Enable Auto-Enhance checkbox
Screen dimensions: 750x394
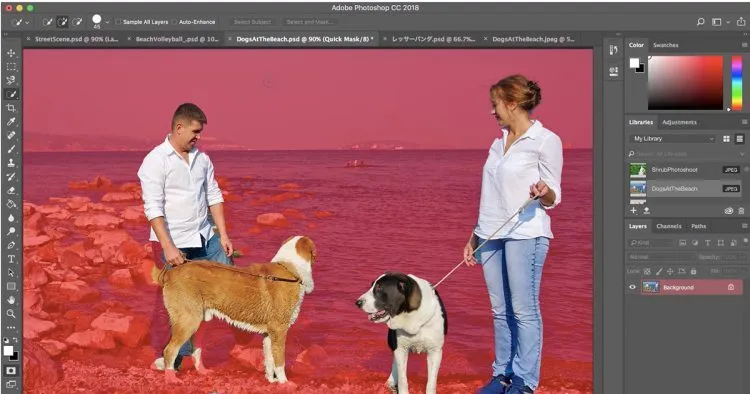[174, 22]
